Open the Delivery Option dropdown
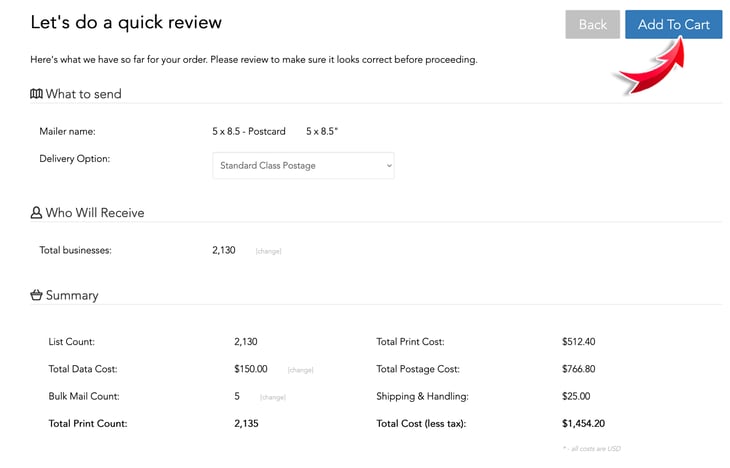Viewport: 730px width, 468px height. (x=303, y=166)
